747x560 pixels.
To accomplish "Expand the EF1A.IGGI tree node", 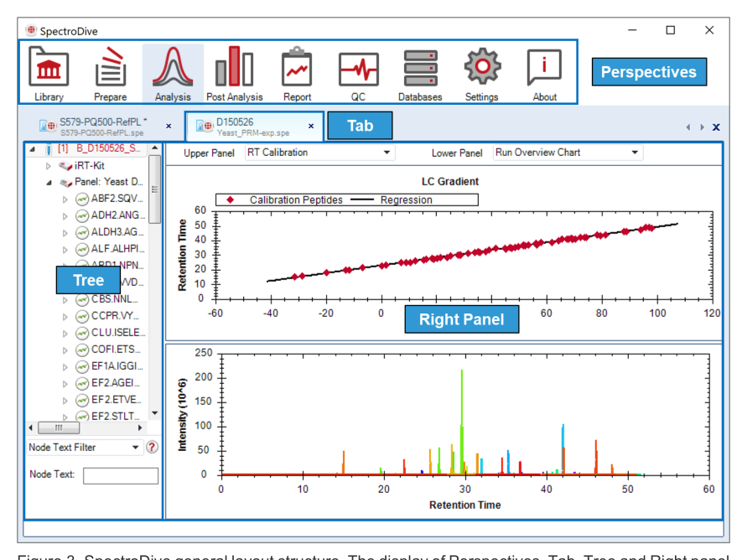I will [65, 367].
